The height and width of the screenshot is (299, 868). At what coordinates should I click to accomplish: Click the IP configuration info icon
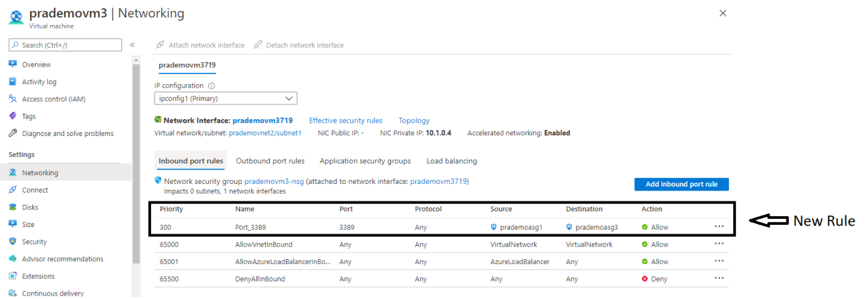(x=211, y=86)
